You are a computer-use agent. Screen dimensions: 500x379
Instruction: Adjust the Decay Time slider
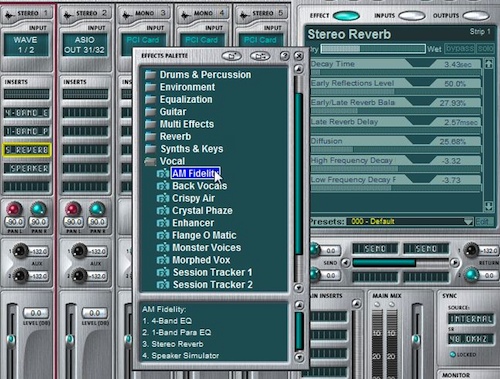(396, 72)
